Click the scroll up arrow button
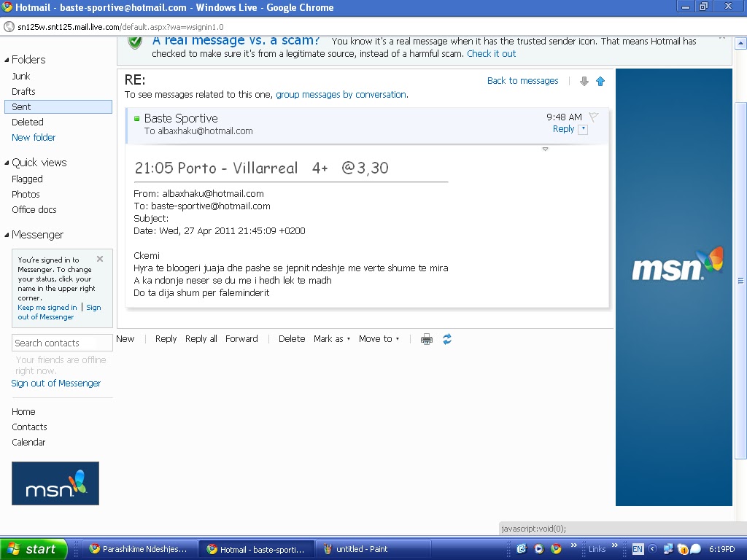Viewport: 747px width, 560px height. click(740, 44)
